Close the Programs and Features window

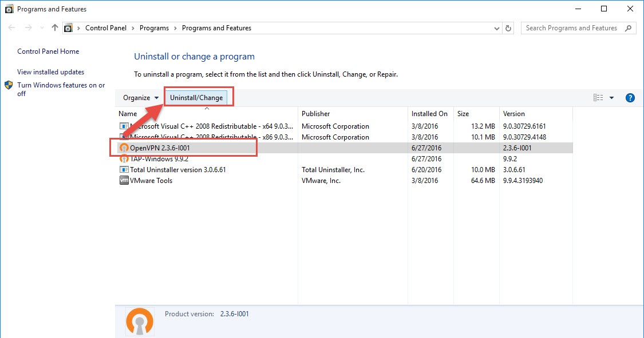pyautogui.click(x=630, y=9)
